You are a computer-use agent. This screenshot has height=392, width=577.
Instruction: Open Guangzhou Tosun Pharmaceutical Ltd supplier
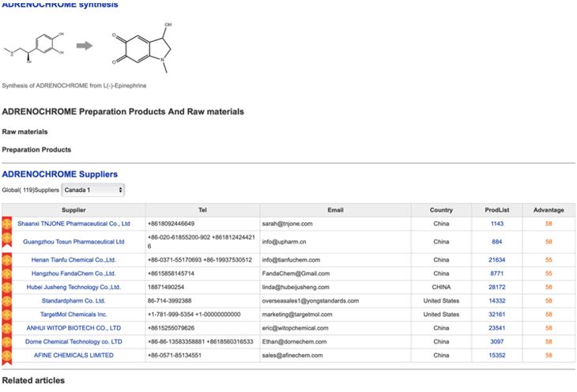(74, 242)
